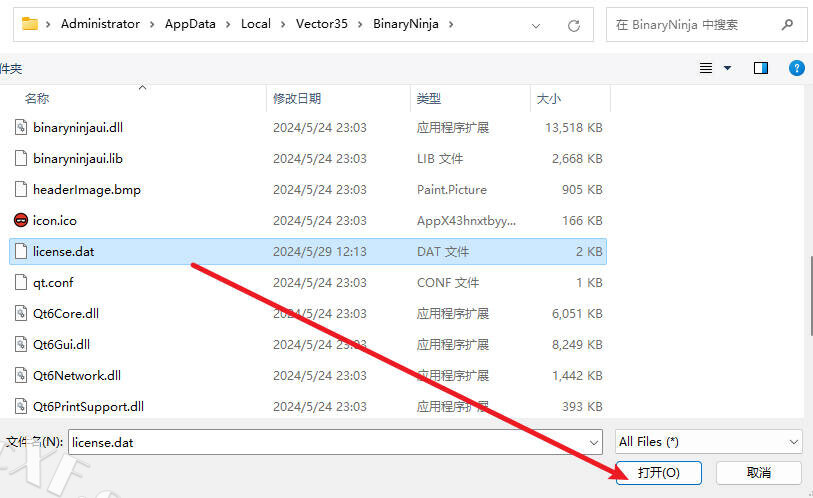The width and height of the screenshot is (813, 498).
Task: Open the file name combo box dropdown
Action: 594,442
